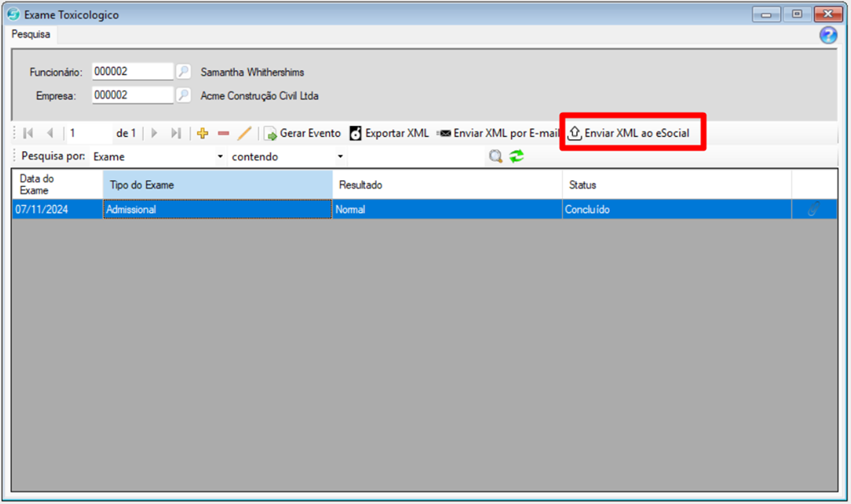Viewport: 851px width, 504px height.
Task: Open the Pesquisa tab
Action: click(31, 34)
